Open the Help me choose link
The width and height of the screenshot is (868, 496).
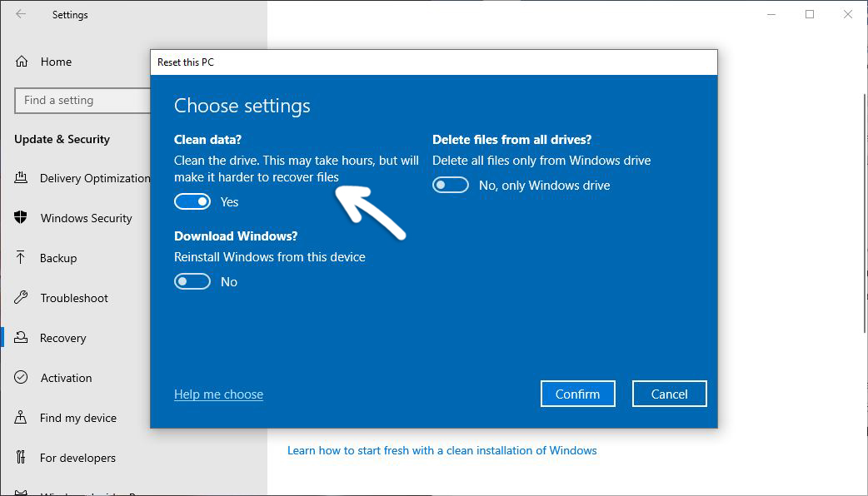tap(218, 394)
